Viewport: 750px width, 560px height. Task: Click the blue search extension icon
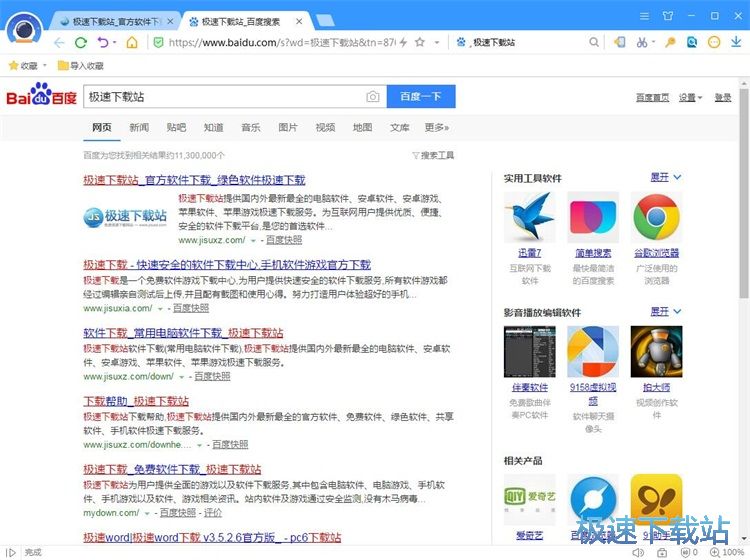coord(692,43)
